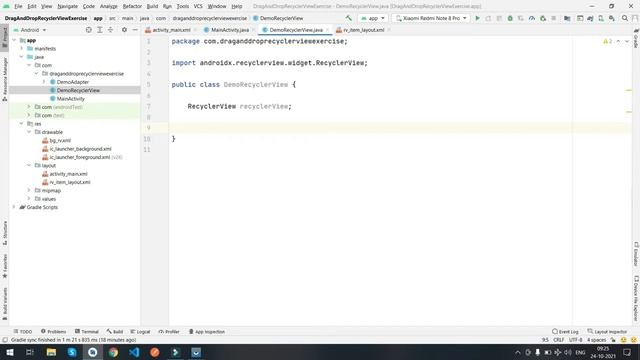Image resolution: width=640 pixels, height=360 pixels.
Task: Toggle the Device File Explorer panel
Action: 636,298
